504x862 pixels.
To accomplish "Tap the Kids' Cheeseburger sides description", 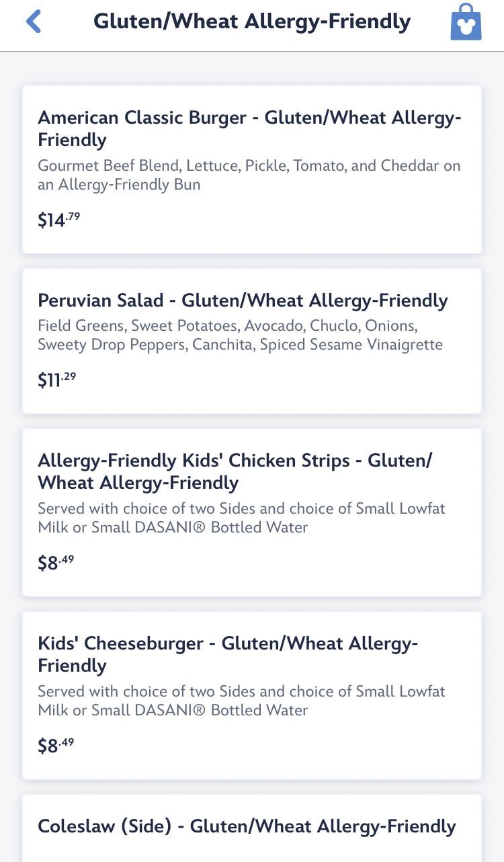I will coord(241,701).
